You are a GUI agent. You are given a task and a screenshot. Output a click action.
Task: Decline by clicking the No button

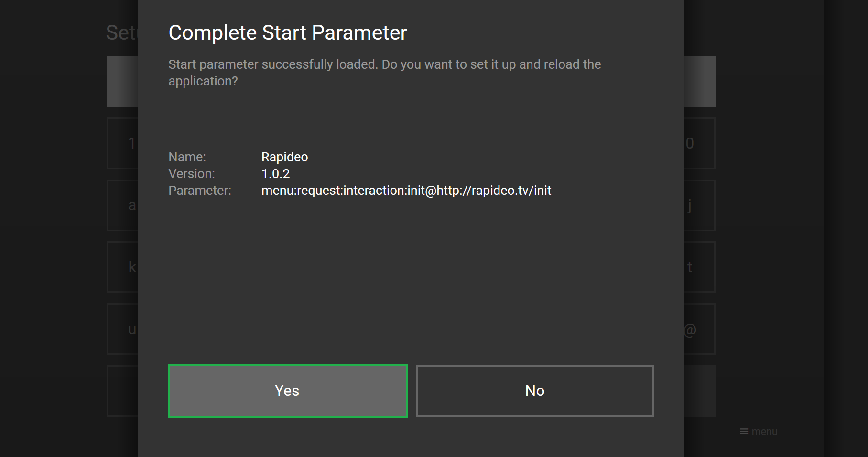click(x=535, y=391)
